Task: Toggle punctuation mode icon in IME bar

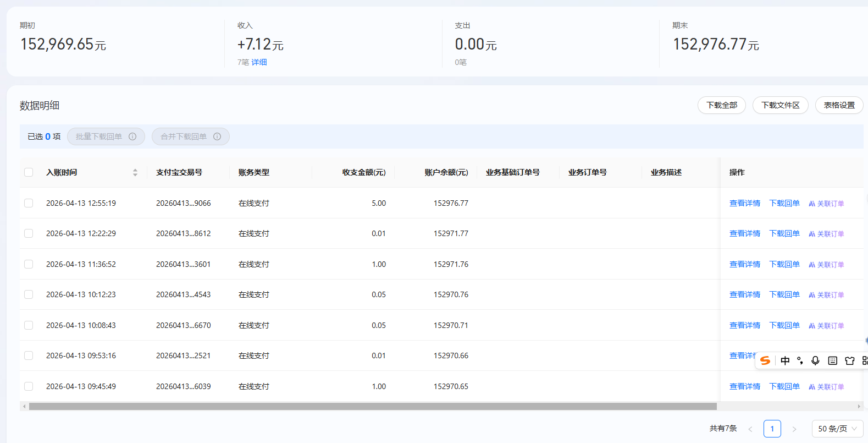Action: [x=800, y=360]
